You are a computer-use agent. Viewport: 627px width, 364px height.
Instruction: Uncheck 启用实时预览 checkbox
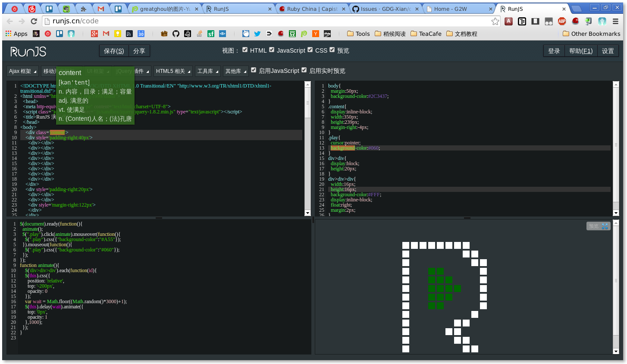tap(304, 70)
